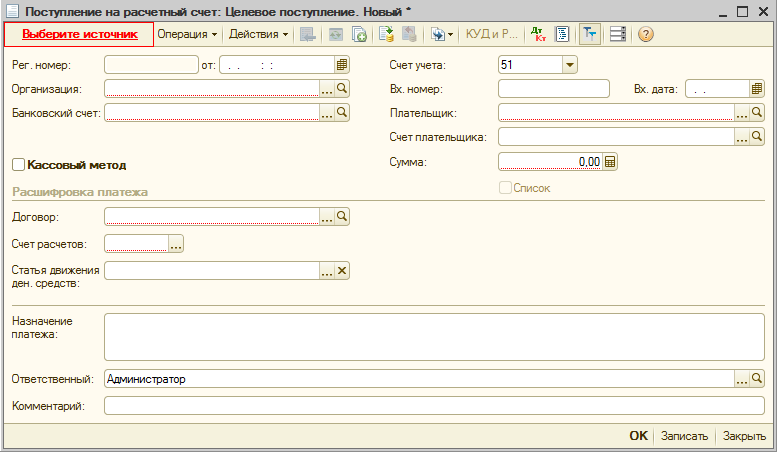777x452 pixels.
Task: Click ellipsis select button for Организация
Action: click(x=327, y=89)
